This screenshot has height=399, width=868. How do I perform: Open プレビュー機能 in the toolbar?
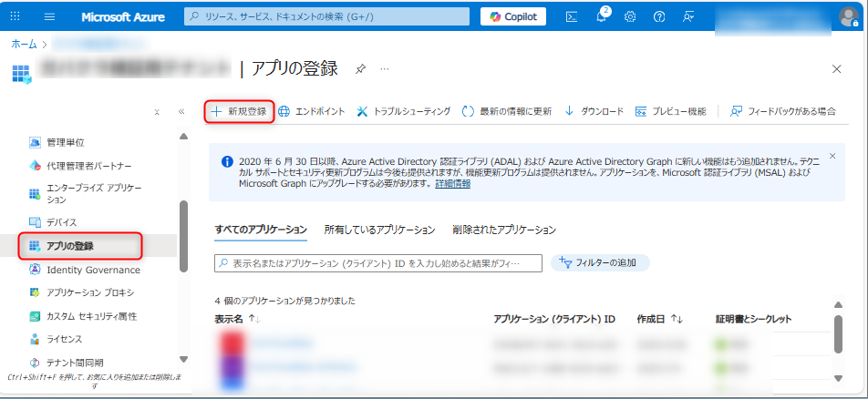670,111
